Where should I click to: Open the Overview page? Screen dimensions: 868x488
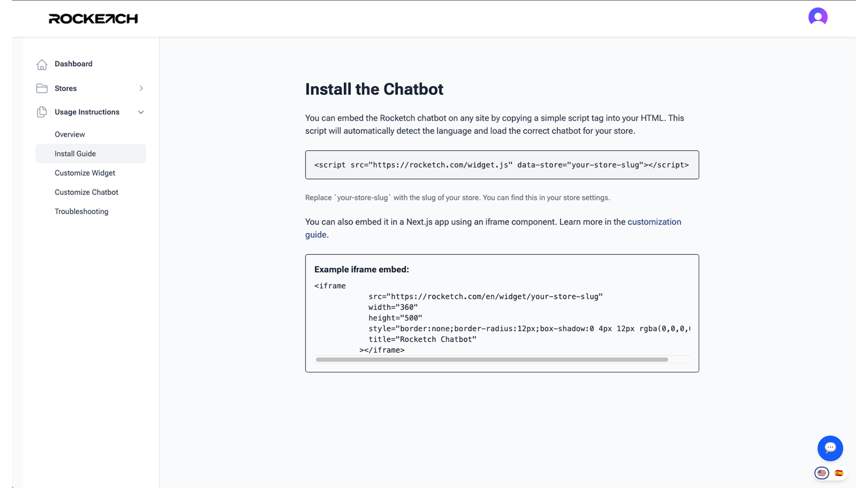pos(70,134)
